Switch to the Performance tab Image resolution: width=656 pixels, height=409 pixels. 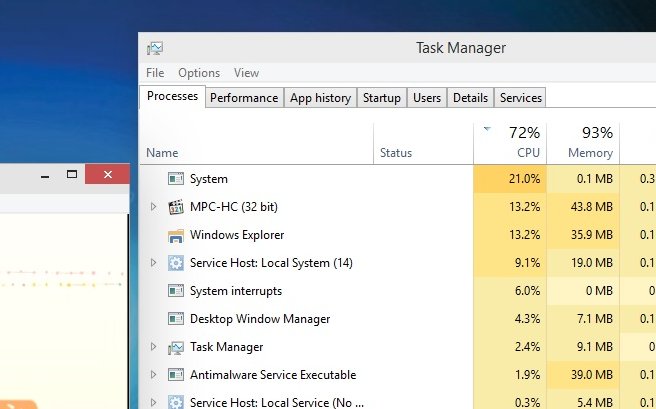pos(244,98)
